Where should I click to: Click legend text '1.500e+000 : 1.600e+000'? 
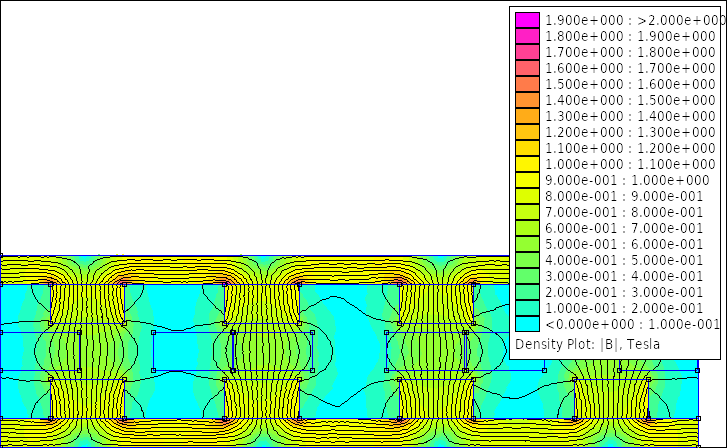[x=630, y=84]
